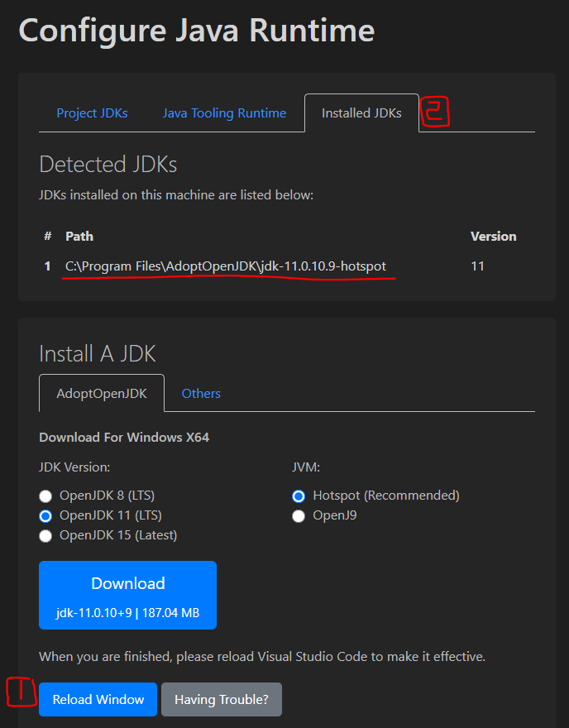The width and height of the screenshot is (569, 728).
Task: Click the reload Visual Studio Code instruction text
Action: (x=262, y=657)
